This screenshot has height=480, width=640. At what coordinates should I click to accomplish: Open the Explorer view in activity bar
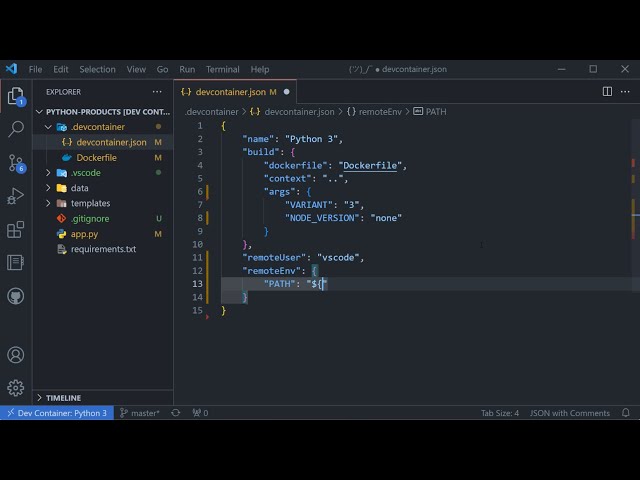click(16, 96)
